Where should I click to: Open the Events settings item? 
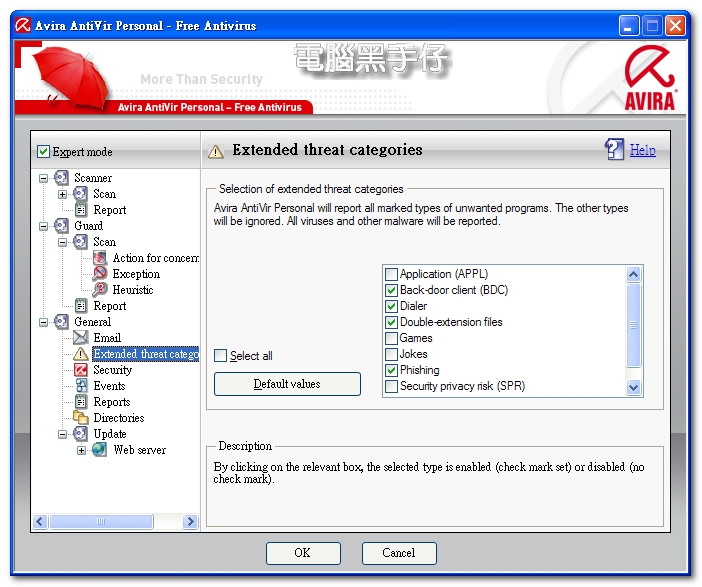[x=109, y=386]
